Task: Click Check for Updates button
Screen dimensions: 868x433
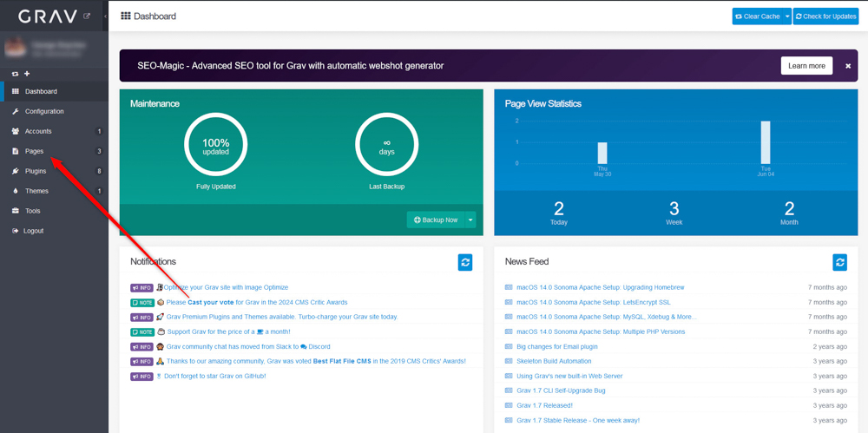Action: tap(826, 16)
